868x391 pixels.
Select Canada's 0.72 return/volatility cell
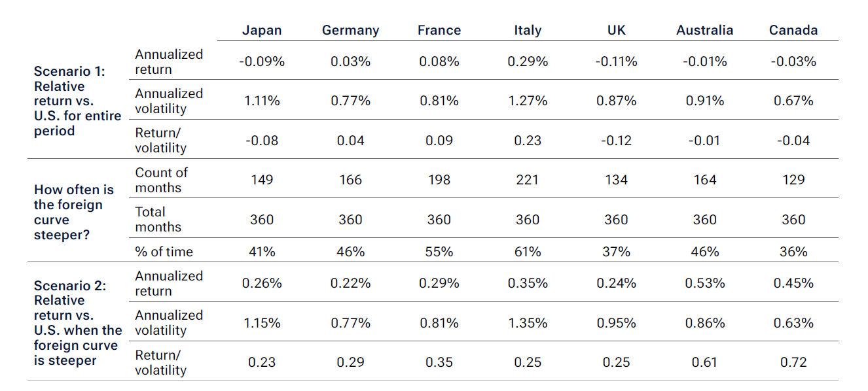click(x=793, y=362)
